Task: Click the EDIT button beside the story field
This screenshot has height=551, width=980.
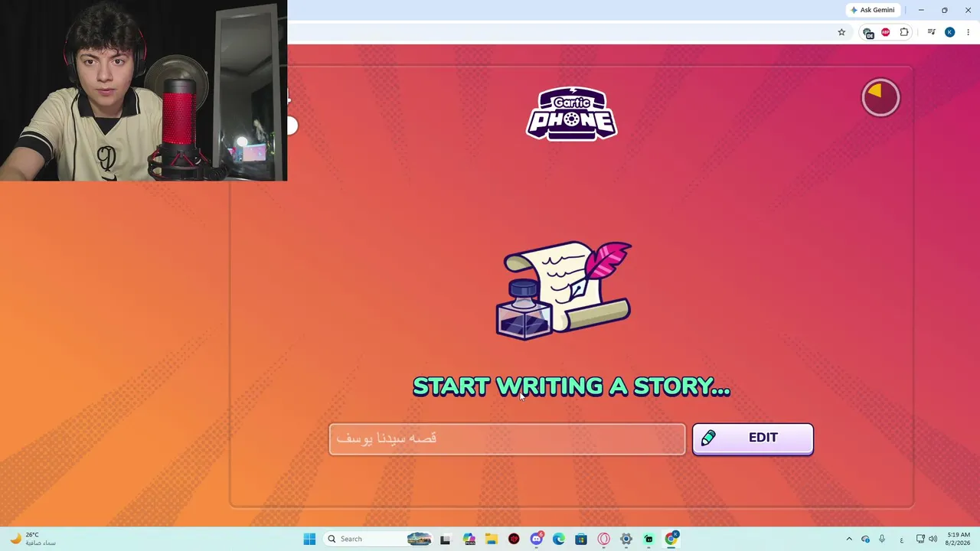Action: (x=753, y=439)
